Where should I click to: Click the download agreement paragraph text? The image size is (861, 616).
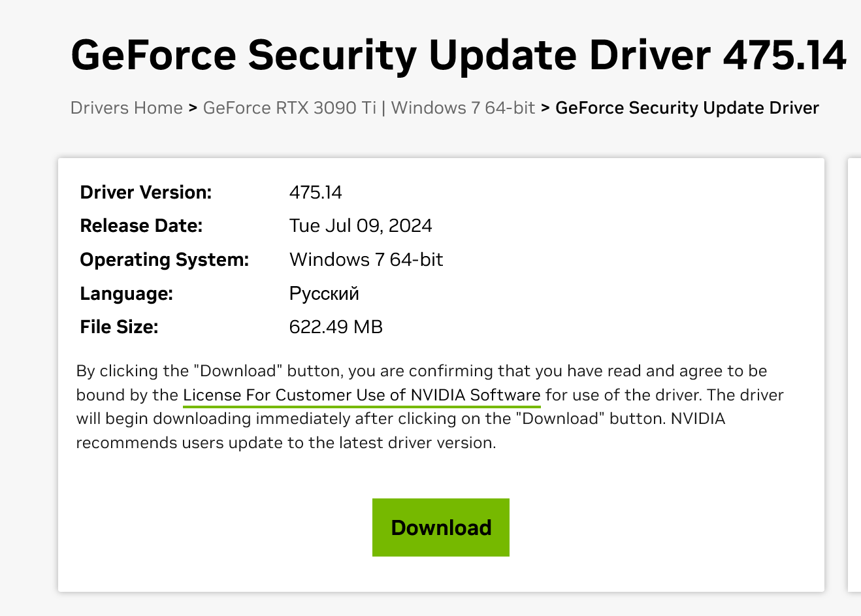coord(430,407)
